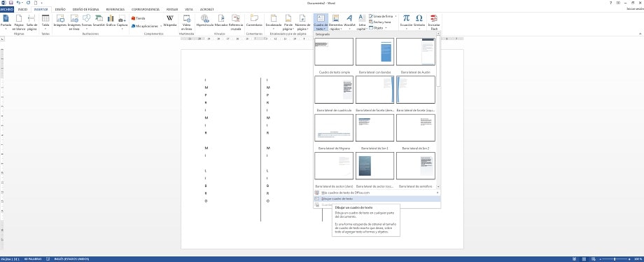Adjust the zoom slider in status bar
Viewport: 644px width, 262px height.
pos(615,259)
